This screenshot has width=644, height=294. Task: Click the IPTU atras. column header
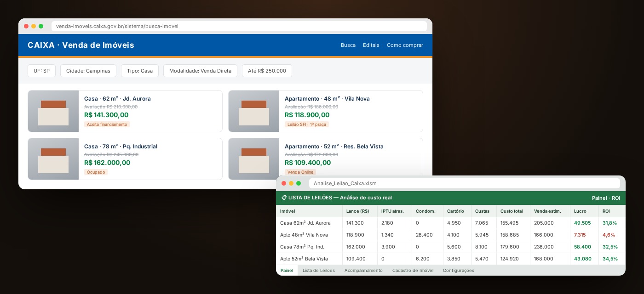(394, 211)
